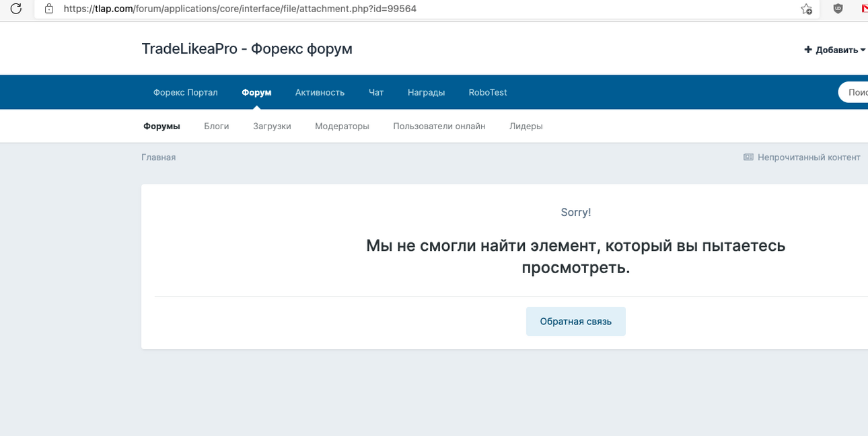Show the Лидеры sub-tab

click(526, 126)
